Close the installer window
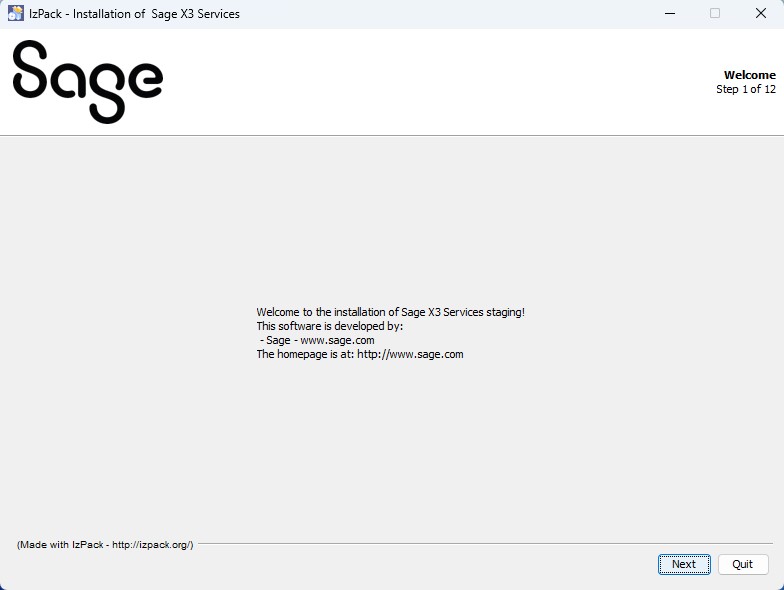This screenshot has width=784, height=590. [x=760, y=14]
